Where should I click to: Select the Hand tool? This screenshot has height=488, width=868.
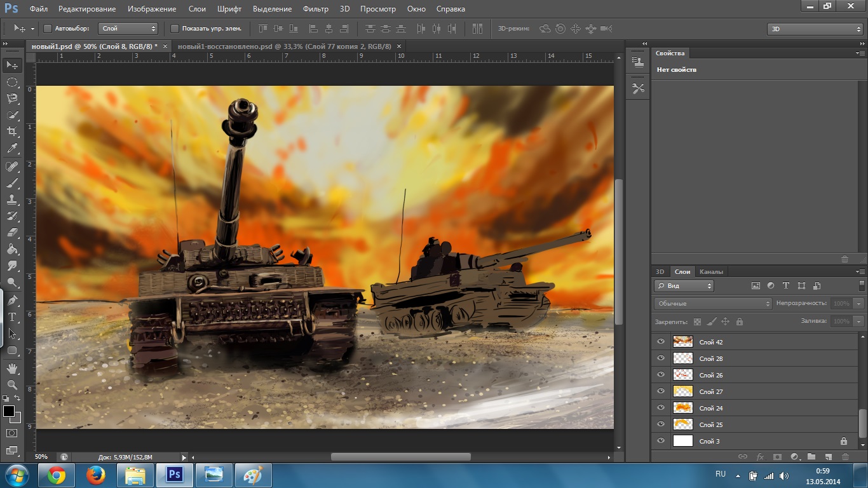(x=12, y=368)
